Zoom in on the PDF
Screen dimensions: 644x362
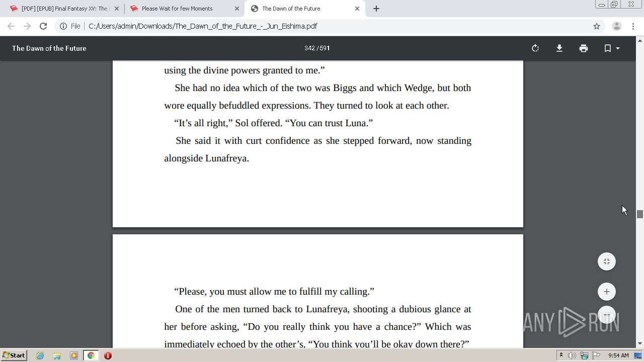coord(607,292)
